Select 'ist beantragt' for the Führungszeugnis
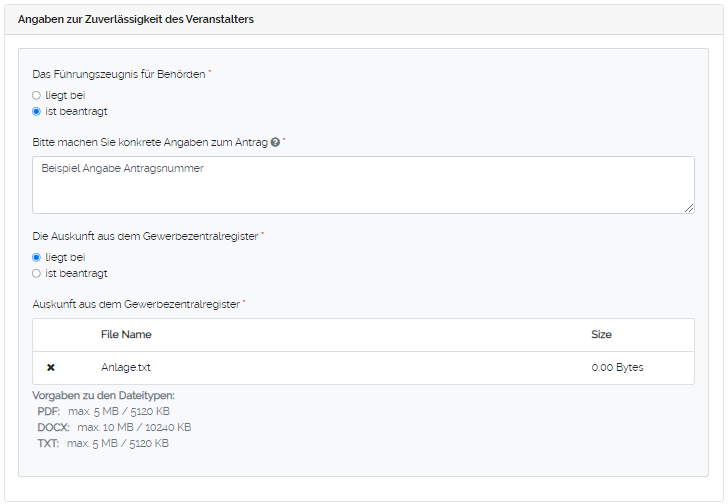Image resolution: width=728 pixels, height=504 pixels. [37, 111]
